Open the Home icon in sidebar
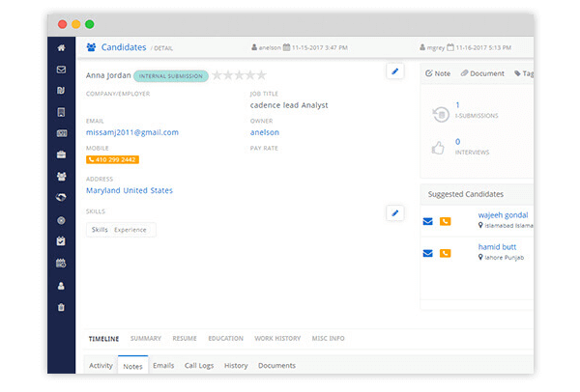This screenshot has width=580, height=392. click(62, 47)
